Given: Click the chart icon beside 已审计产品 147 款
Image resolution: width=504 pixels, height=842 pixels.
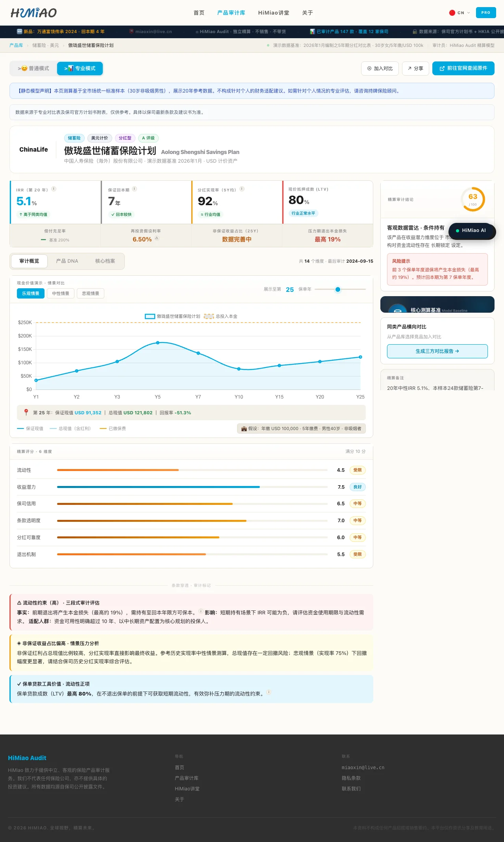Looking at the screenshot, I should coord(312,32).
